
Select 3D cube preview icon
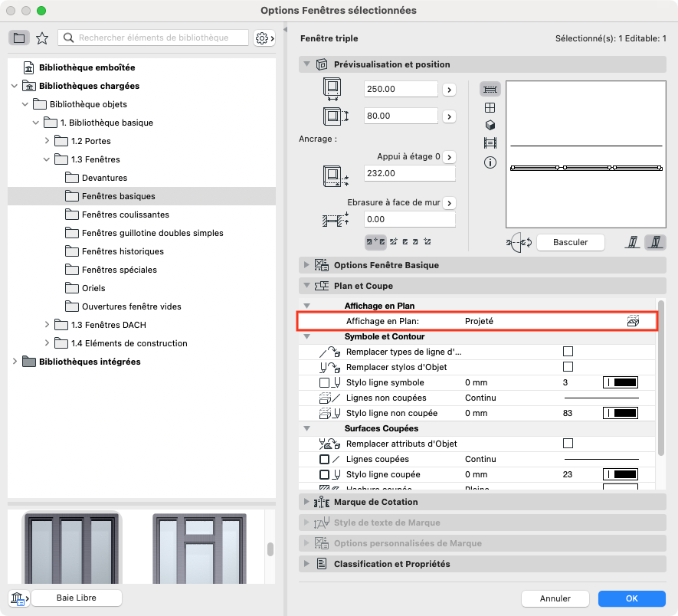point(490,126)
